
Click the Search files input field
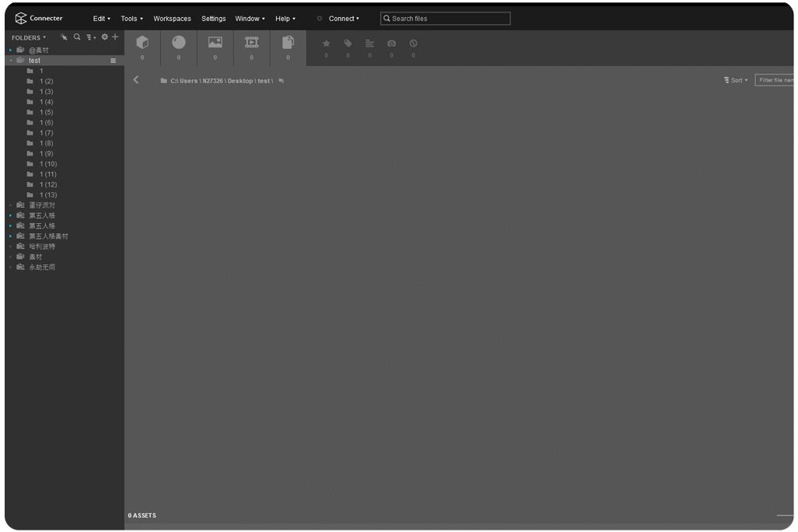tap(446, 19)
